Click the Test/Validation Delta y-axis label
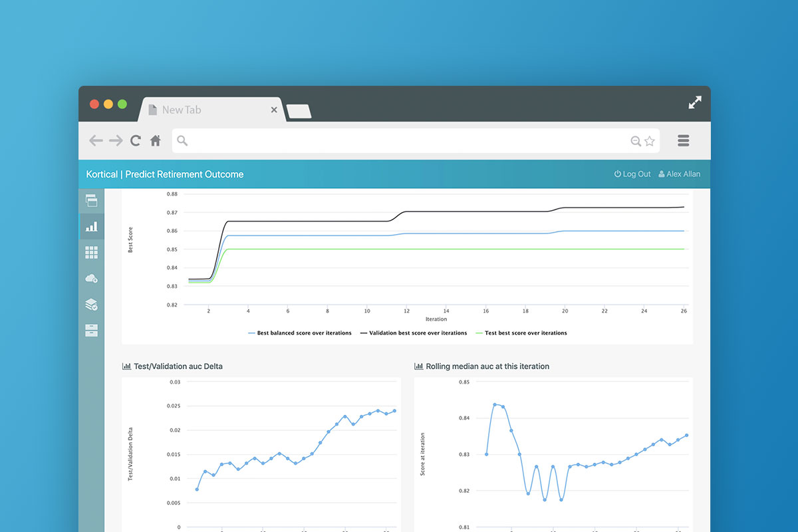 click(131, 454)
